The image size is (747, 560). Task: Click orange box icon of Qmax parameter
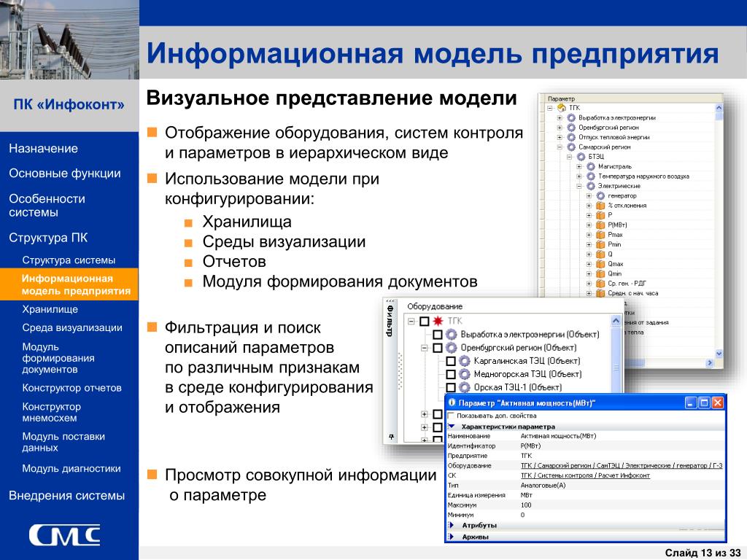coord(601,264)
